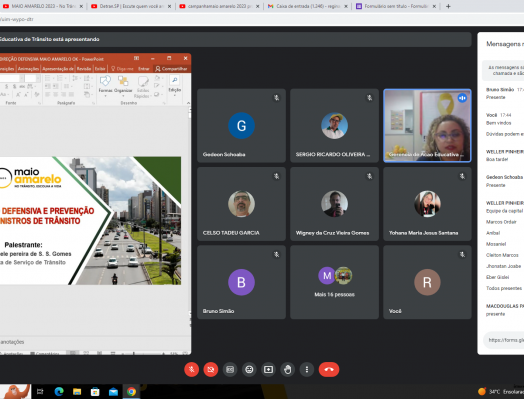Toggle the camera off button
This screenshot has height=399, width=524.
point(211,369)
